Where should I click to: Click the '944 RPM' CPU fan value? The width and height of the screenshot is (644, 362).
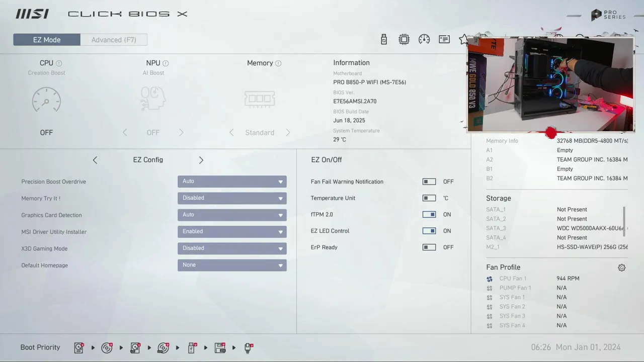pos(568,279)
